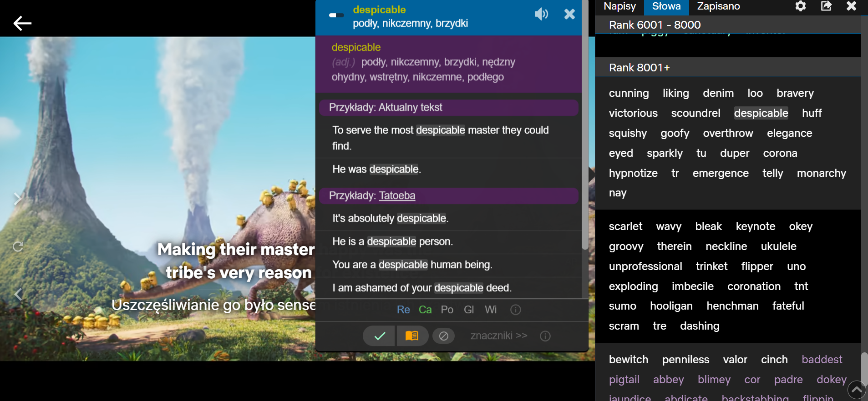
Task: Click the repeat subtitle icon
Action: (18, 246)
